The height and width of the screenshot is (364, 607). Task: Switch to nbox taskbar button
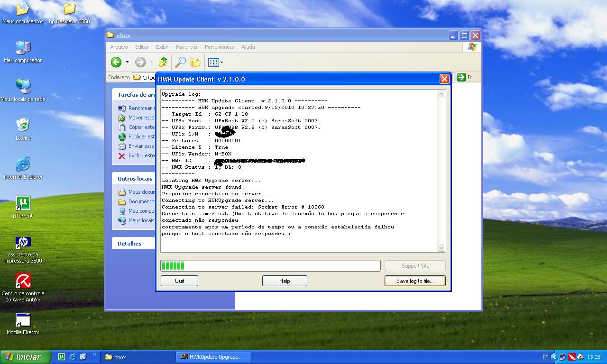click(138, 357)
